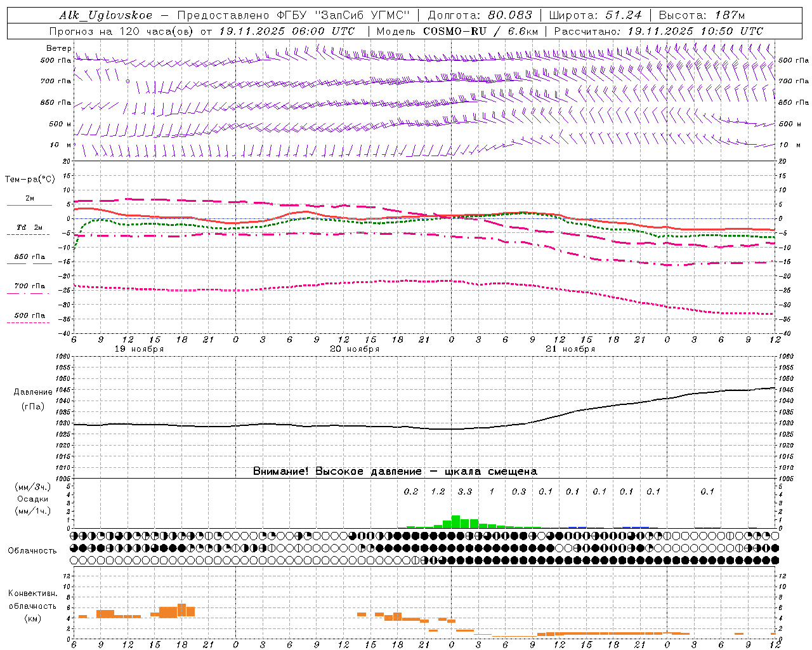Viewport: 812px width, 650px height.
Task: Click the 20 ноября date label
Action: (355, 349)
